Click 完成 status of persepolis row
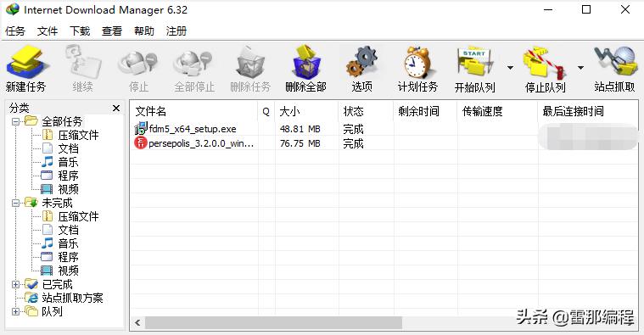Image resolution: width=644 pixels, height=335 pixels. 353,143
